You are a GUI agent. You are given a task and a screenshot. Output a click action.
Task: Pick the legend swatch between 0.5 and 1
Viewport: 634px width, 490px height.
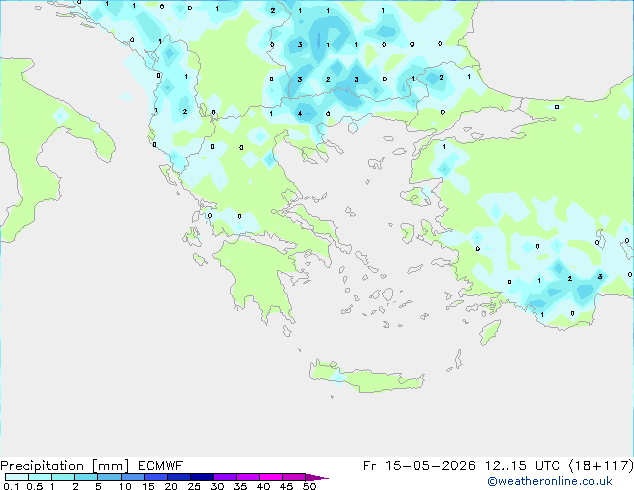click(40, 477)
